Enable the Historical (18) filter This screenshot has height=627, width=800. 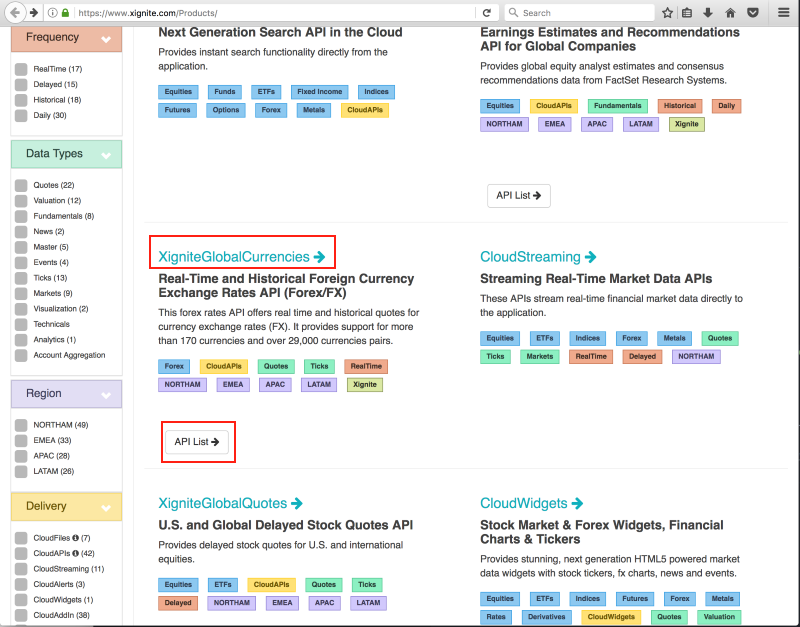pyautogui.click(x=21, y=100)
